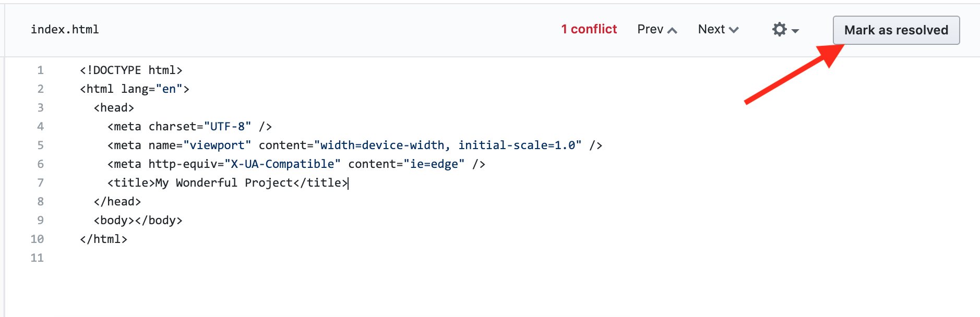The height and width of the screenshot is (317, 980).
Task: Click the DOCTYPE html declaration line
Action: click(131, 70)
